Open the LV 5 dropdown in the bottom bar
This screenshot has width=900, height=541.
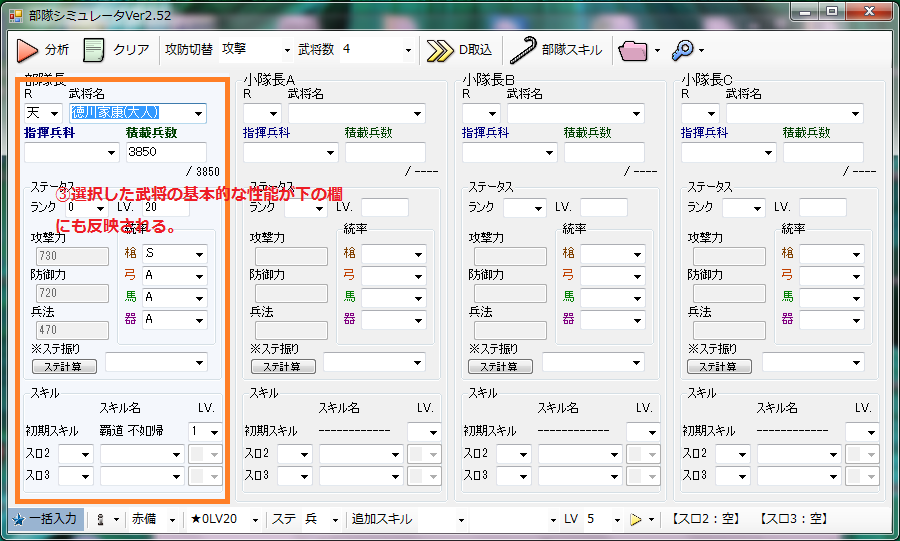coord(617,520)
